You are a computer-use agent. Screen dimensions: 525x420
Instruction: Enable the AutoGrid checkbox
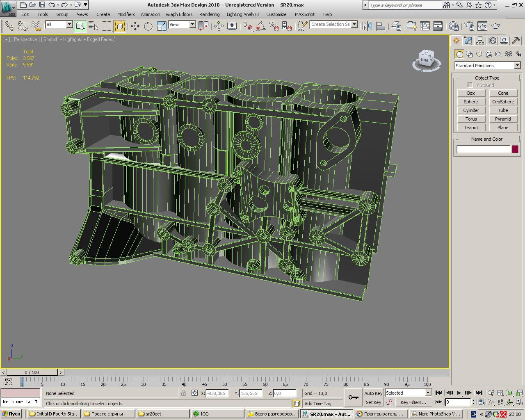click(470, 85)
